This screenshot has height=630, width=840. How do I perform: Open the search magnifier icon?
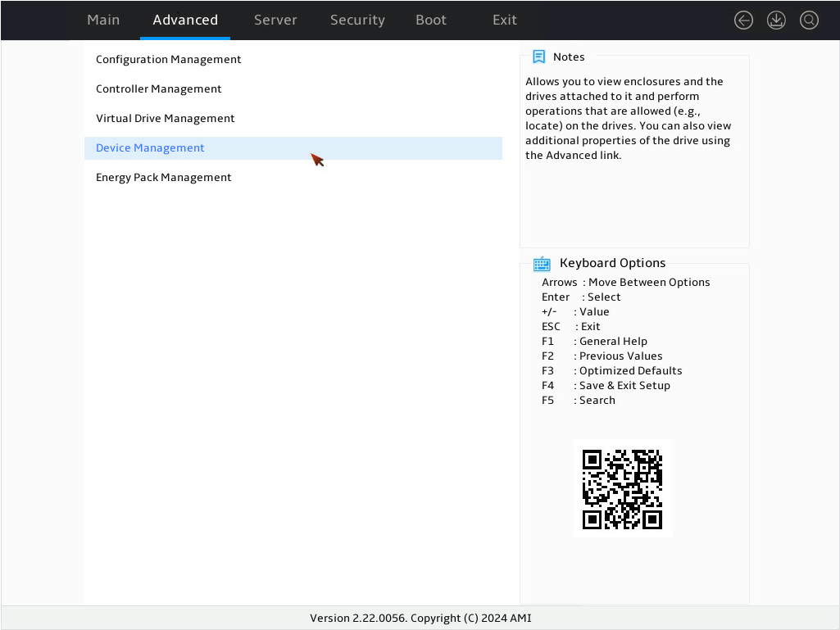(809, 20)
